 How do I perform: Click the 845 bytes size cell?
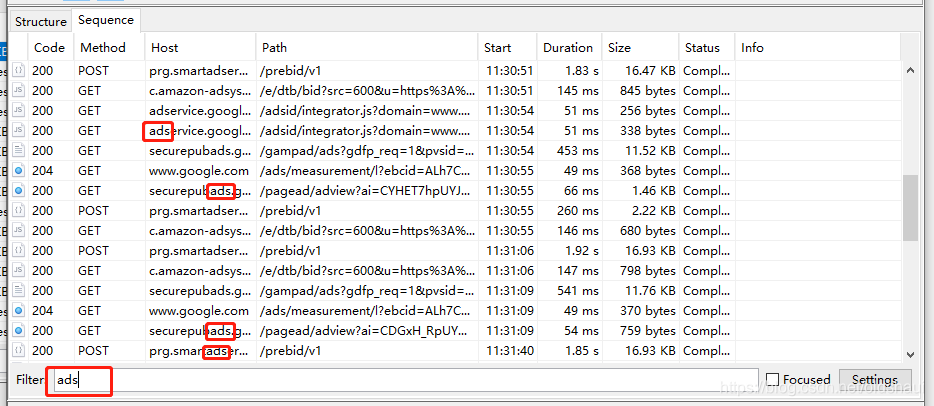(x=640, y=90)
